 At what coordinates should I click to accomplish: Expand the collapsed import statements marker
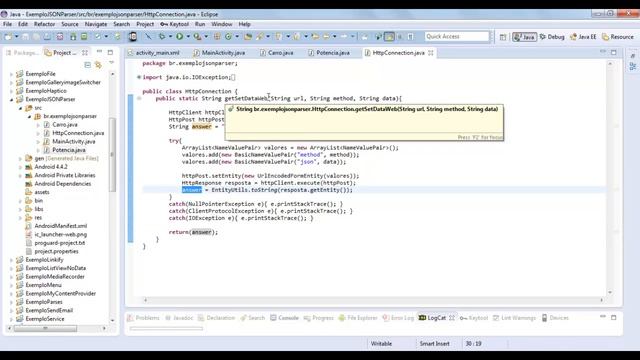[139, 77]
